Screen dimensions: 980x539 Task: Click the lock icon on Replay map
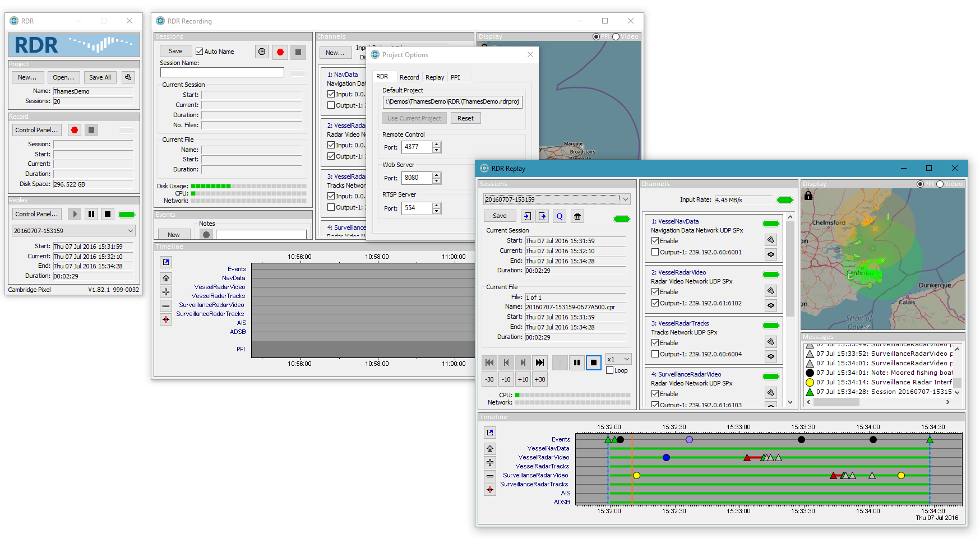[x=808, y=196]
